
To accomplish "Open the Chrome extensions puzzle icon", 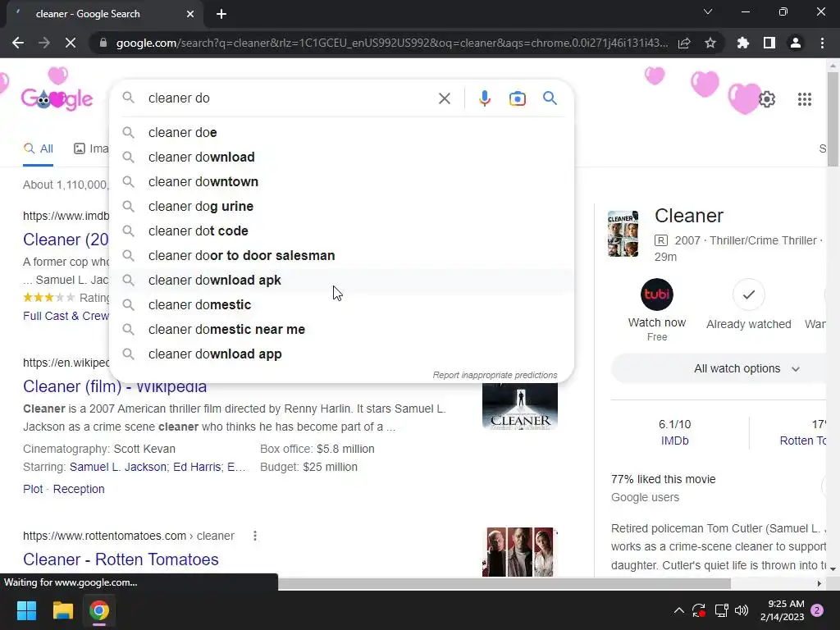I will tap(743, 43).
